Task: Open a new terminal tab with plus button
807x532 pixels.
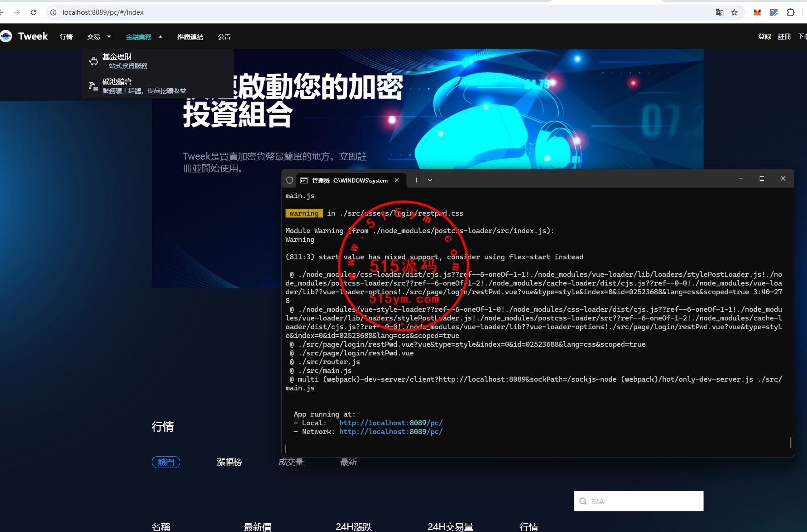Action: [x=416, y=180]
